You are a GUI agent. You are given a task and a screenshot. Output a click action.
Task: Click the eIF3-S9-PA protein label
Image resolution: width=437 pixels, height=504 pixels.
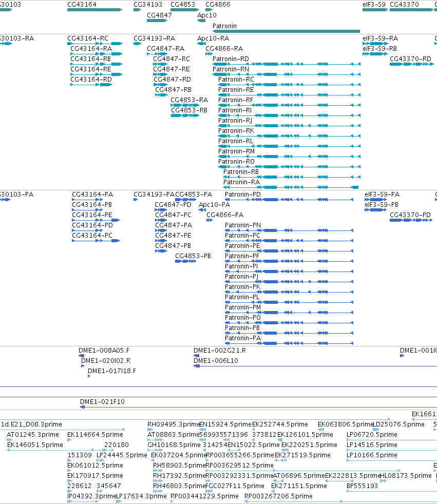pyautogui.click(x=382, y=195)
